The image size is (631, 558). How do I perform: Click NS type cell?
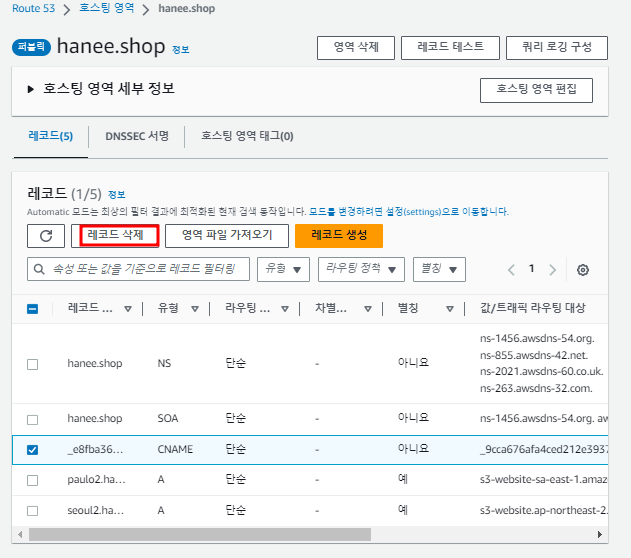pos(164,364)
